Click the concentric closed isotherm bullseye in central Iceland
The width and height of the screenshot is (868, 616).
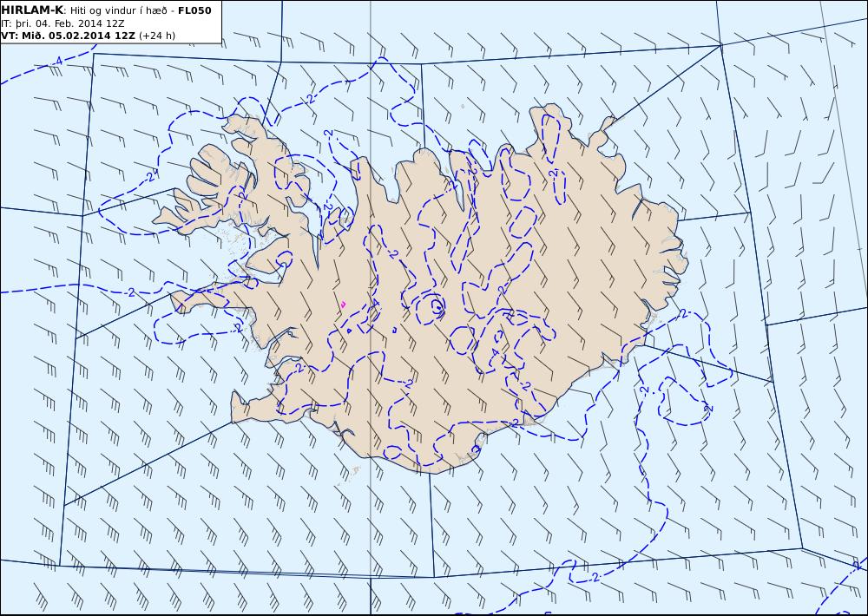click(x=431, y=308)
